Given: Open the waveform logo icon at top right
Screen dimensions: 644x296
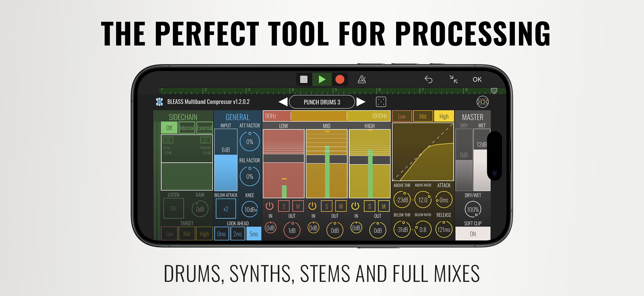Looking at the screenshot, I should 482,102.
